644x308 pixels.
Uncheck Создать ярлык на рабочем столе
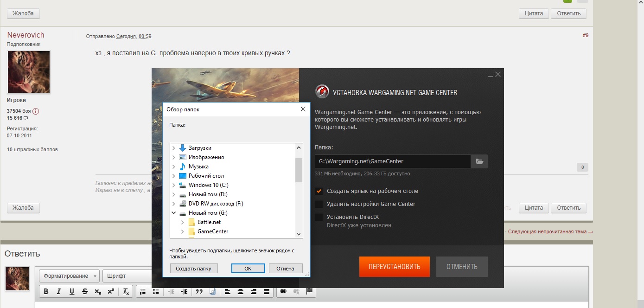[x=319, y=191]
